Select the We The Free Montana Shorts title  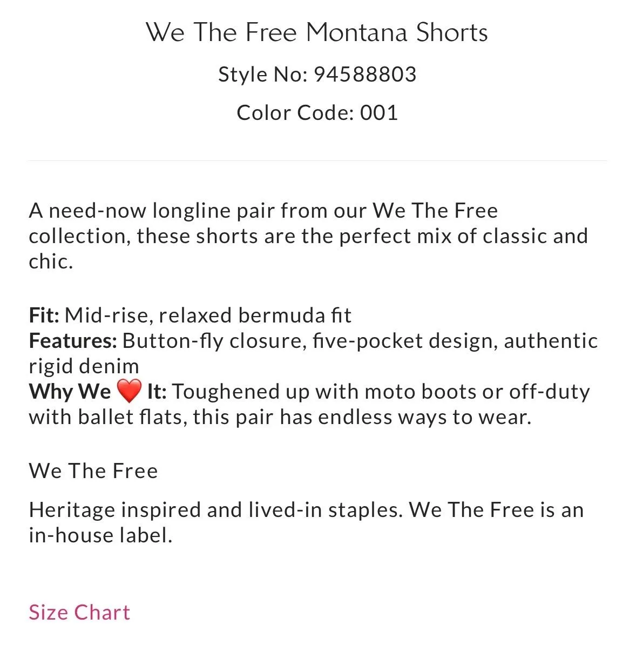(x=317, y=32)
